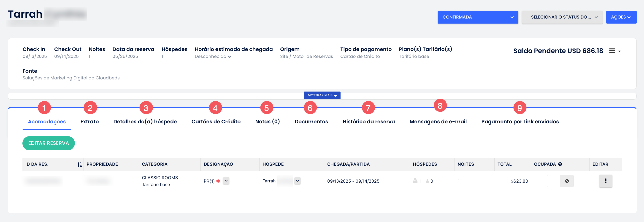Click the red asterisk next to PR(1)
The height and width of the screenshot is (222, 644).
click(218, 181)
